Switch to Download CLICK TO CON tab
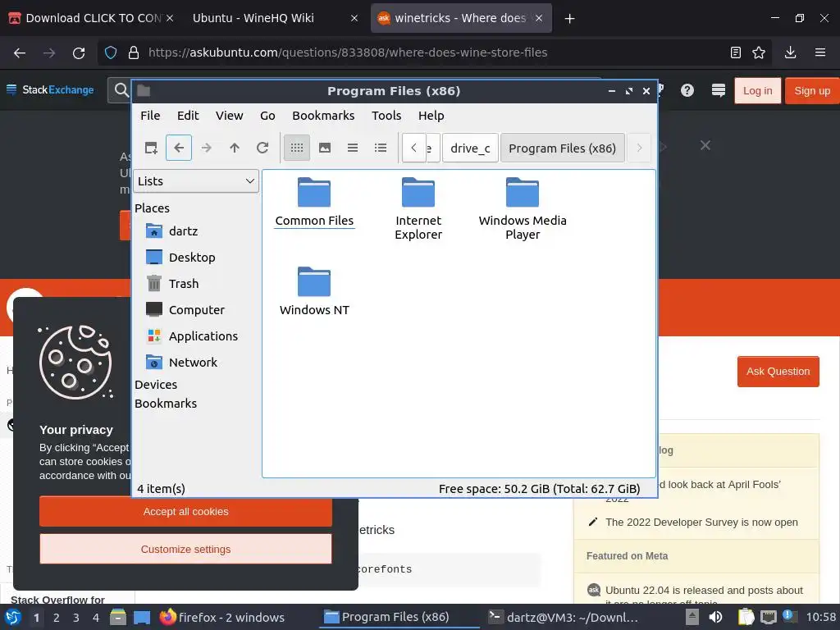The image size is (840, 630). pos(91,18)
